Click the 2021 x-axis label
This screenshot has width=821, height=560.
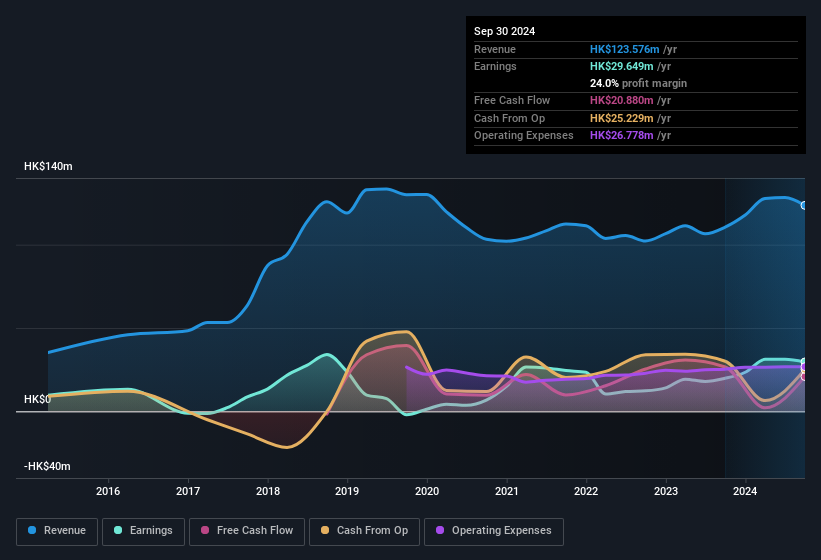point(506,491)
